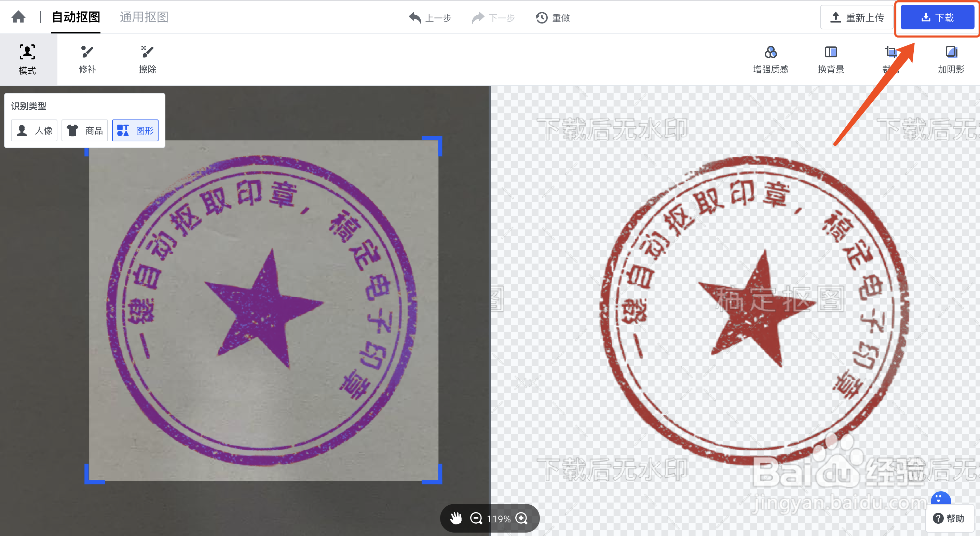Image resolution: width=980 pixels, height=536 pixels.
Task: Switch to the 自动抠图 tab
Action: point(76,17)
